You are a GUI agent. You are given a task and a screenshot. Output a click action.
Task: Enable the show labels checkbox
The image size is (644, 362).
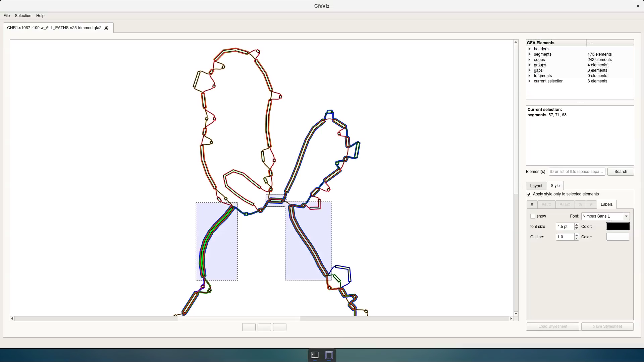click(533, 216)
